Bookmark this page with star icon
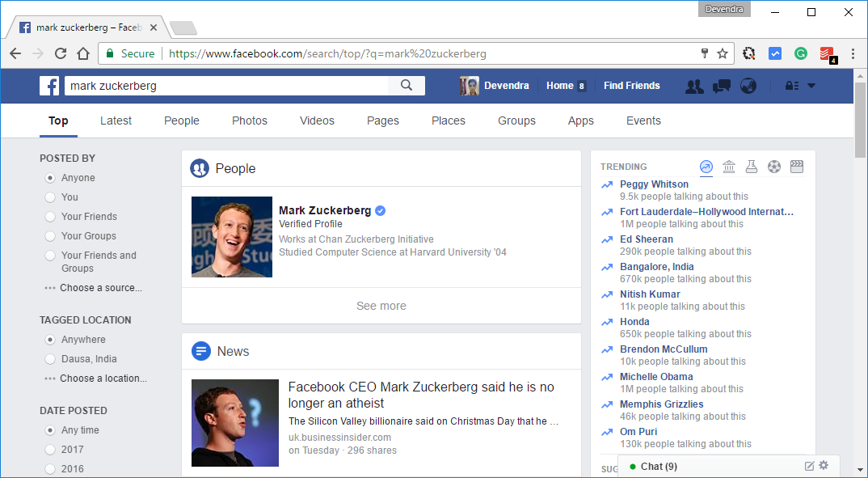 tap(723, 53)
